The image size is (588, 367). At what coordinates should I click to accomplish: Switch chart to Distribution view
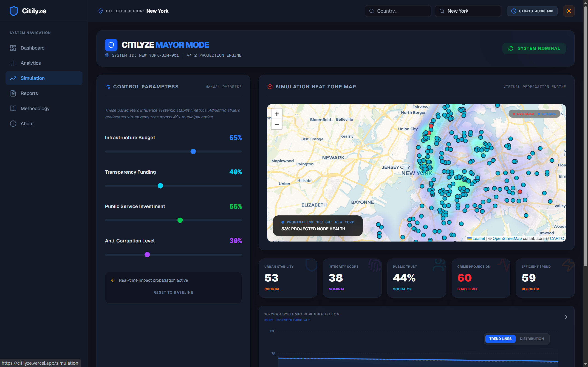pyautogui.click(x=532, y=339)
